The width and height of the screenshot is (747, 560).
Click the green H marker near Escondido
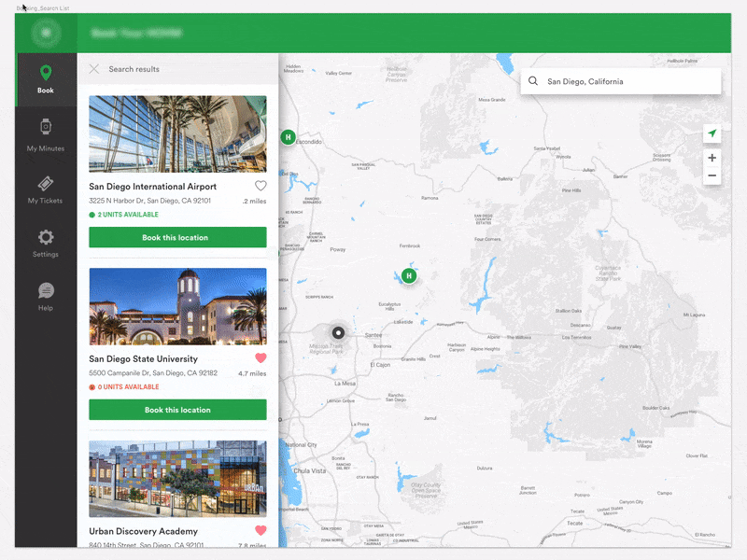(x=289, y=136)
